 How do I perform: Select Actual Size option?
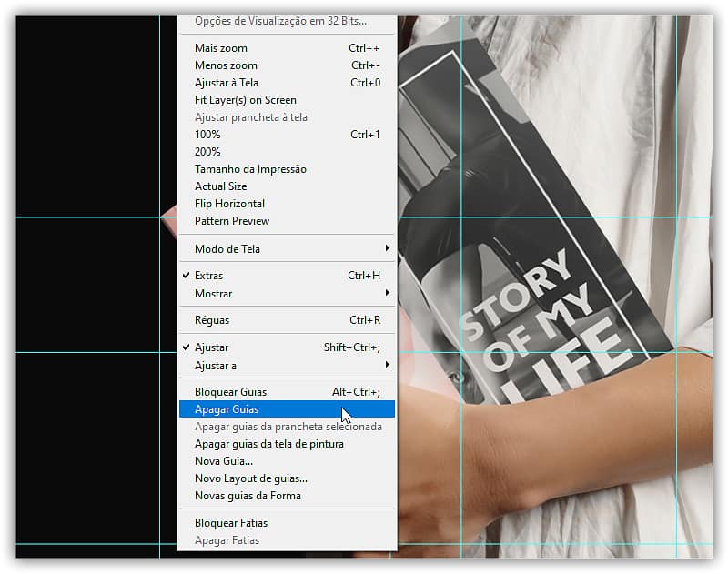coord(287,186)
